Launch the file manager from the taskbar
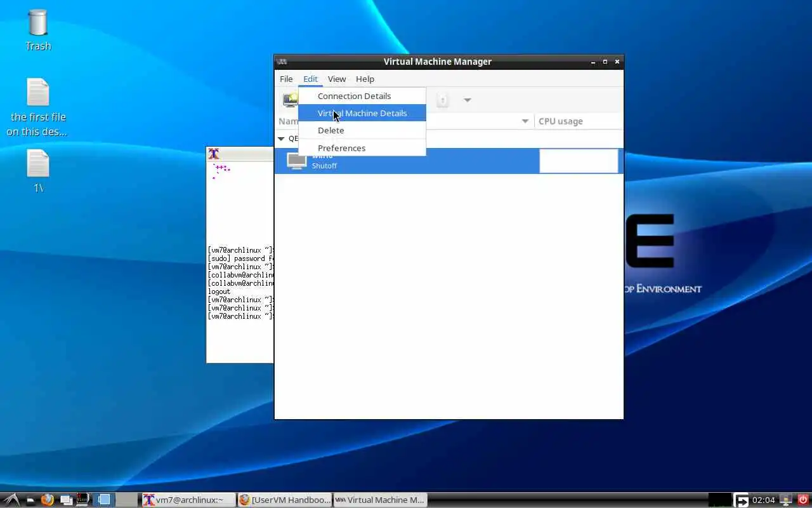 [x=30, y=500]
